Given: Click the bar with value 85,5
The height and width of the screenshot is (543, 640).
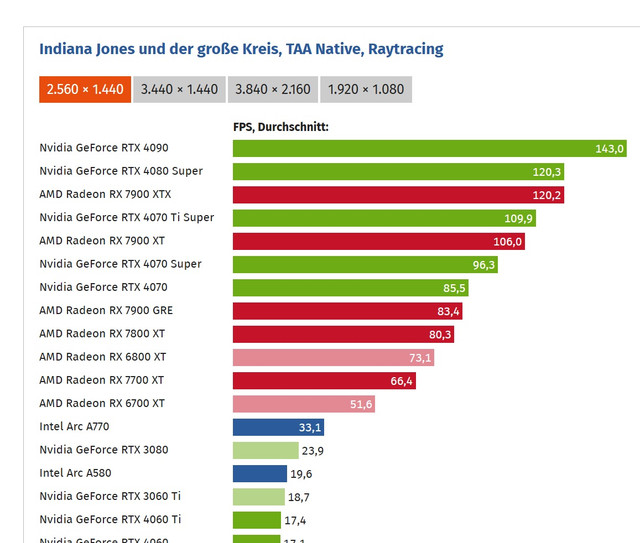Looking at the screenshot, I should [351, 288].
